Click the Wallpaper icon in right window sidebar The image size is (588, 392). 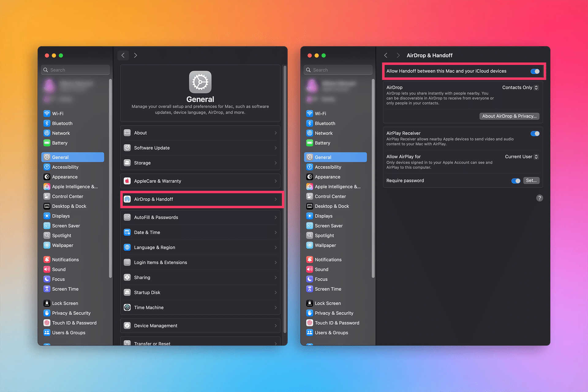tap(310, 245)
